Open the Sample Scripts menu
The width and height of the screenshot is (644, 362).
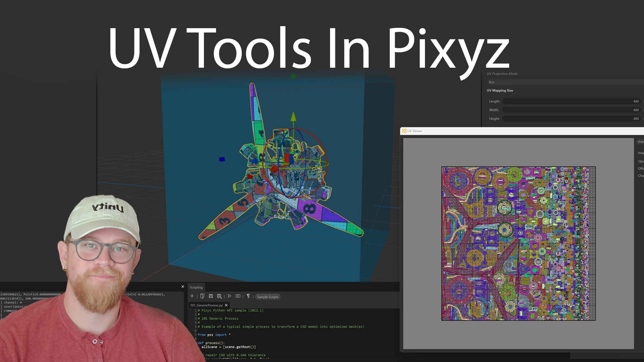click(268, 297)
